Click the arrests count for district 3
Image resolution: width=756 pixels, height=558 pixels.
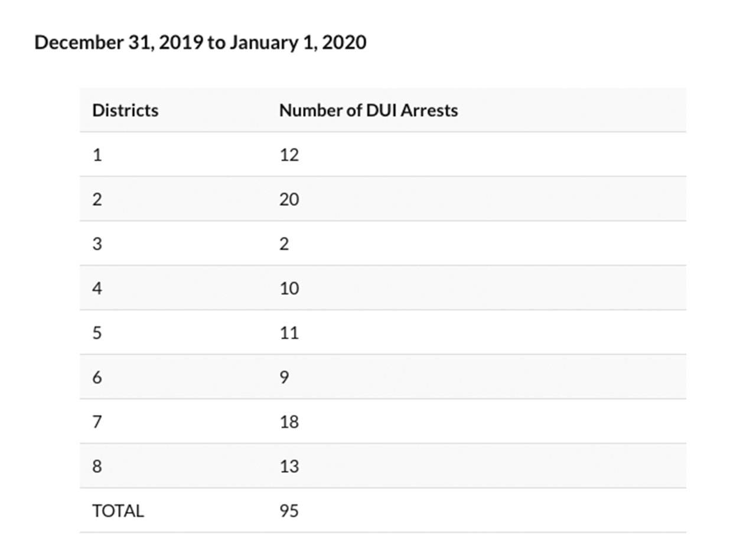tap(284, 244)
